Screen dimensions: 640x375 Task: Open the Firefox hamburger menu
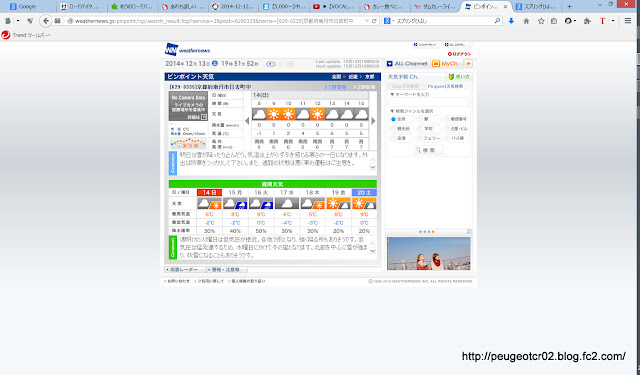pos(628,21)
